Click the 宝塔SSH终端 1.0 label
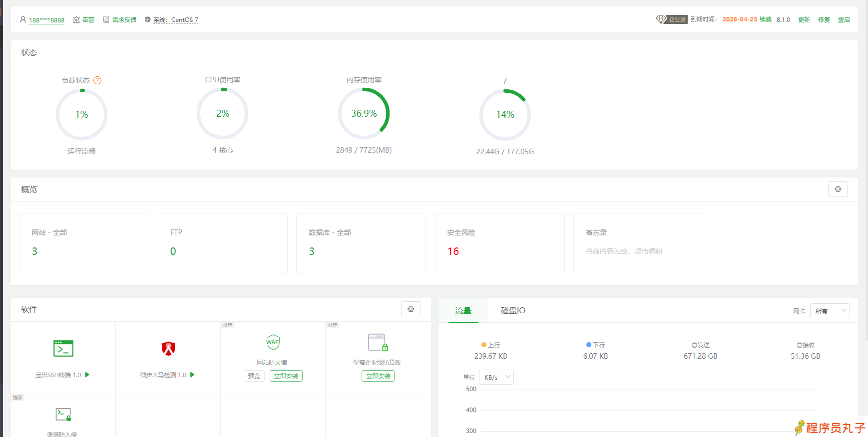868x437 pixels. pos(58,375)
